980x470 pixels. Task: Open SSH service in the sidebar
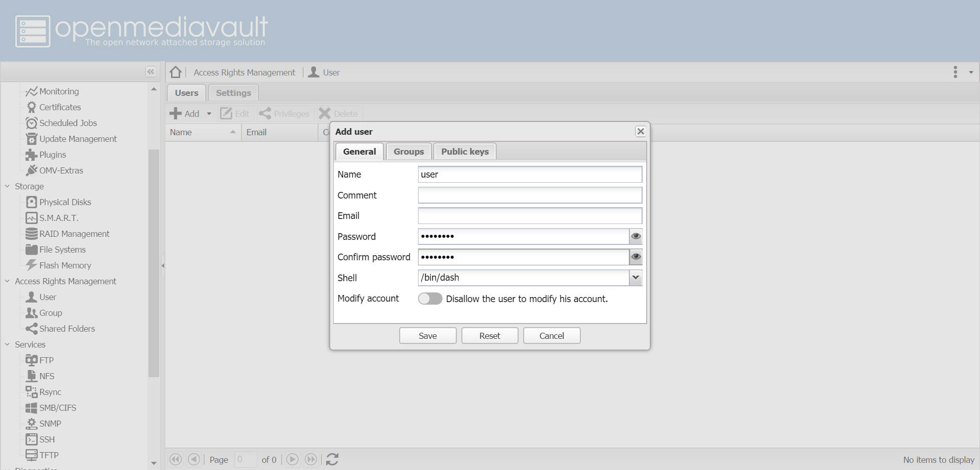click(x=40, y=439)
